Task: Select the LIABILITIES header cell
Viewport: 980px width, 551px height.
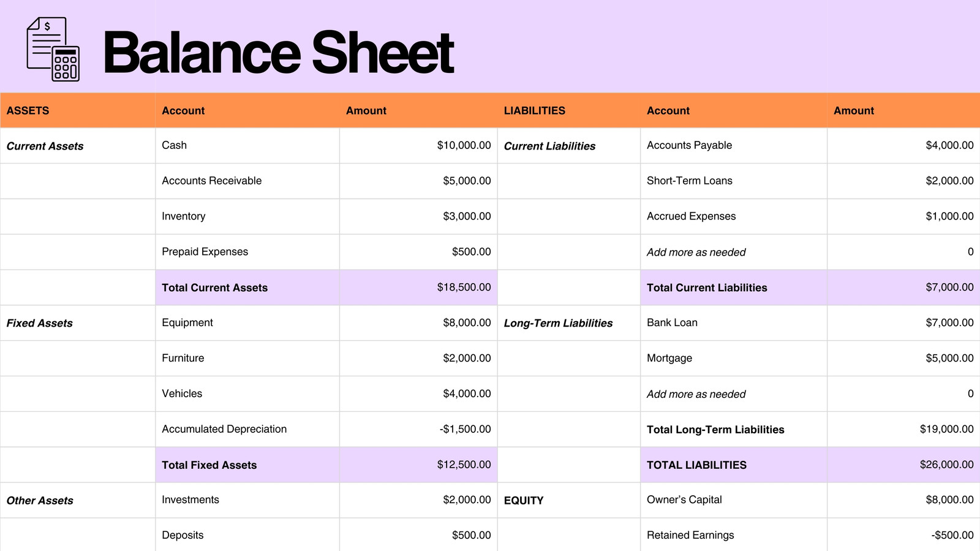Action: [x=569, y=110]
